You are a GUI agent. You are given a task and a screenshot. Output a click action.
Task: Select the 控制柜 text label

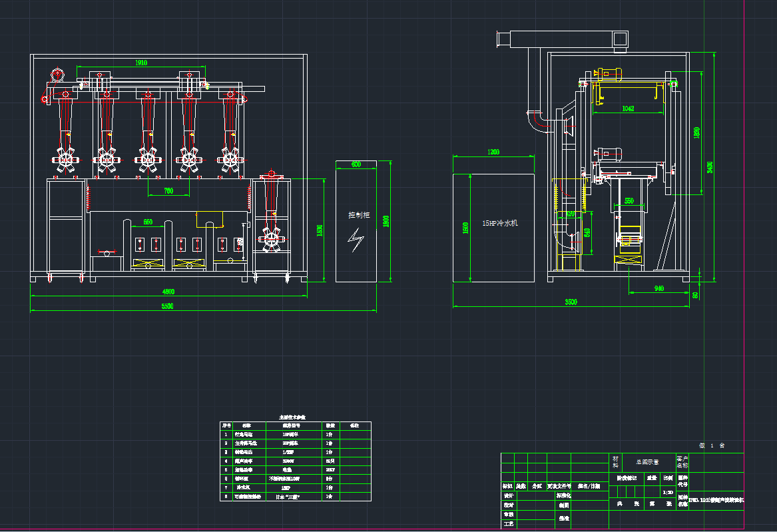pyautogui.click(x=359, y=215)
